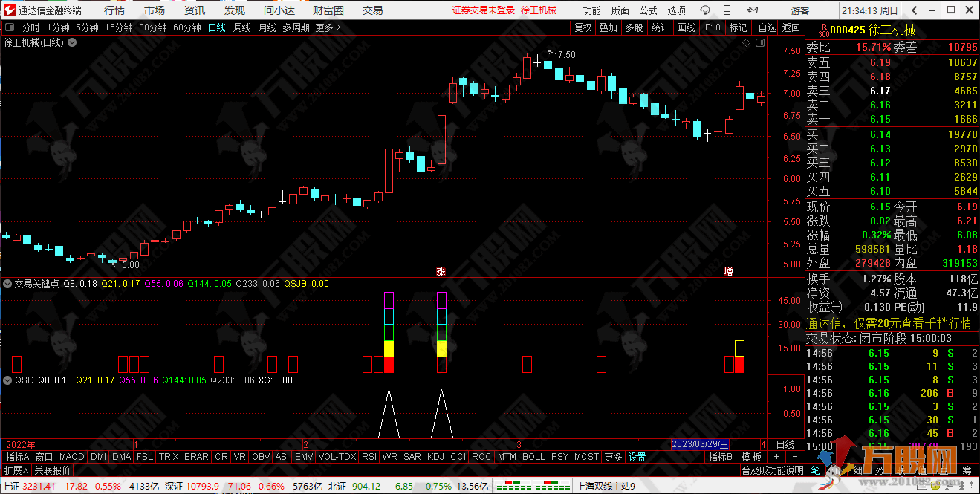Expand the 交易关键点 indicator dropdown
Viewport: 980px width, 494px height.
[8, 283]
